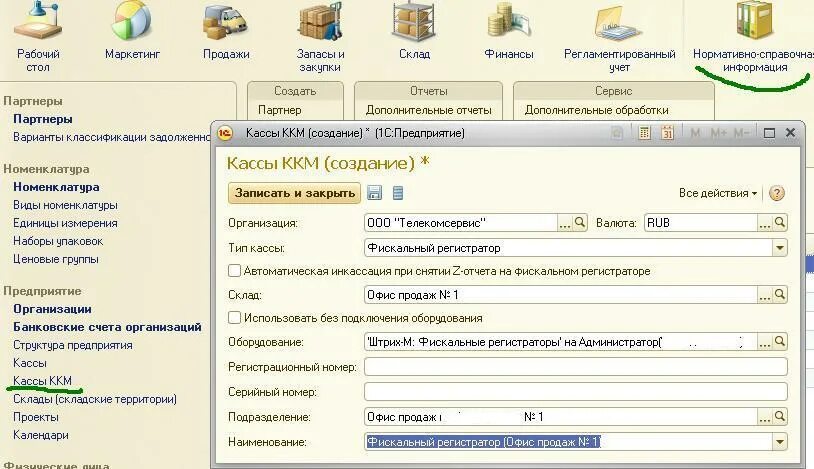Open the calendar icon in title bar

[x=667, y=133]
